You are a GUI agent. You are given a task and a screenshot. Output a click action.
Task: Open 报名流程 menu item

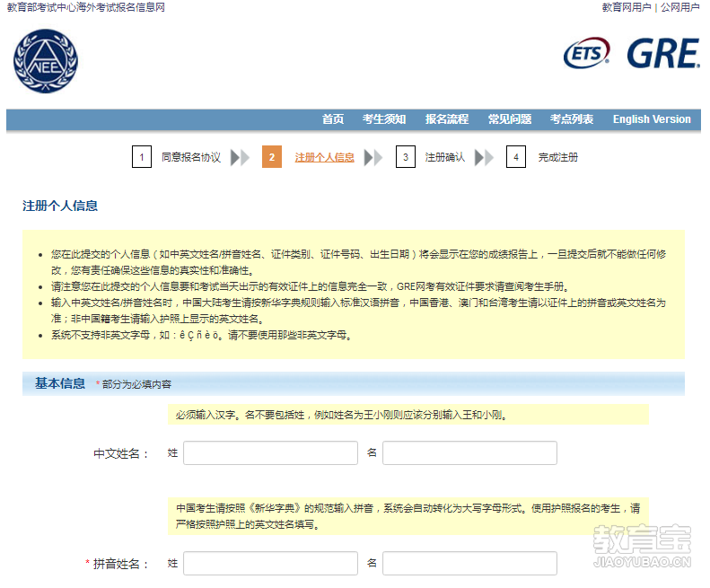tap(447, 119)
